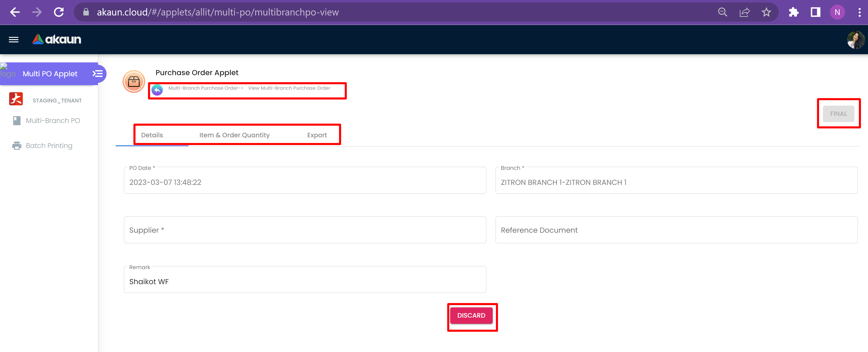868x352 pixels.
Task: Collapse the Multi PO Applet sidebar
Action: (97, 74)
